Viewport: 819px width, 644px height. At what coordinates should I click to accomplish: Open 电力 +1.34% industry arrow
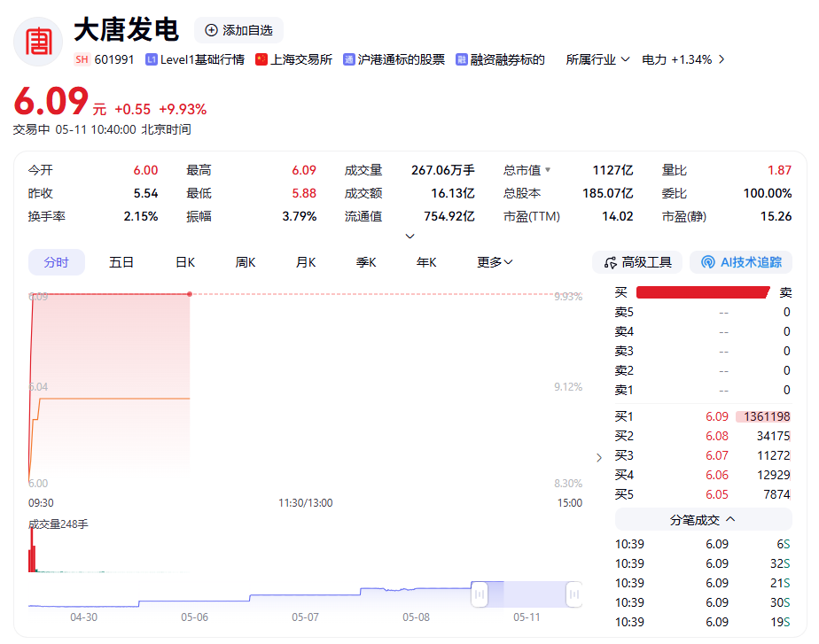pyautogui.click(x=721, y=59)
